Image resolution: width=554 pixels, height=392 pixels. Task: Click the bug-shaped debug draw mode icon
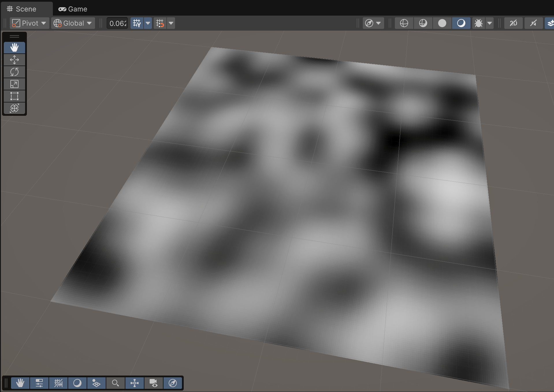tap(478, 23)
